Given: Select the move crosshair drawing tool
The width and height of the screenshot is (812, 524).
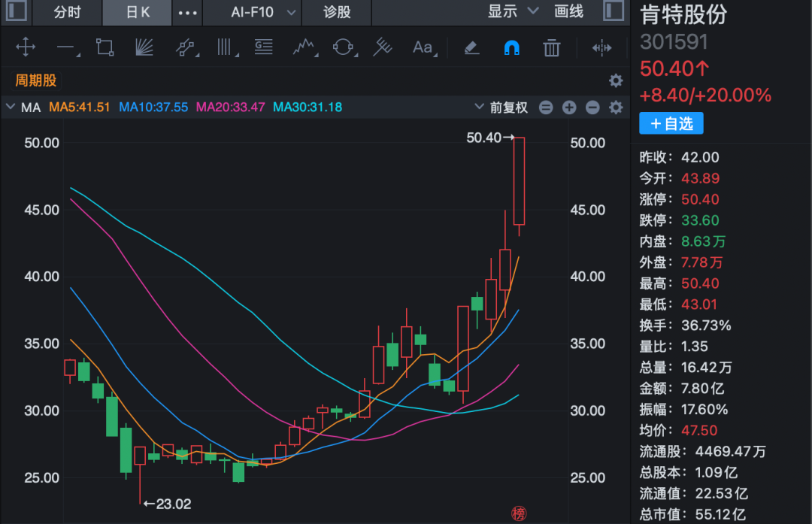Looking at the screenshot, I should pos(26,47).
